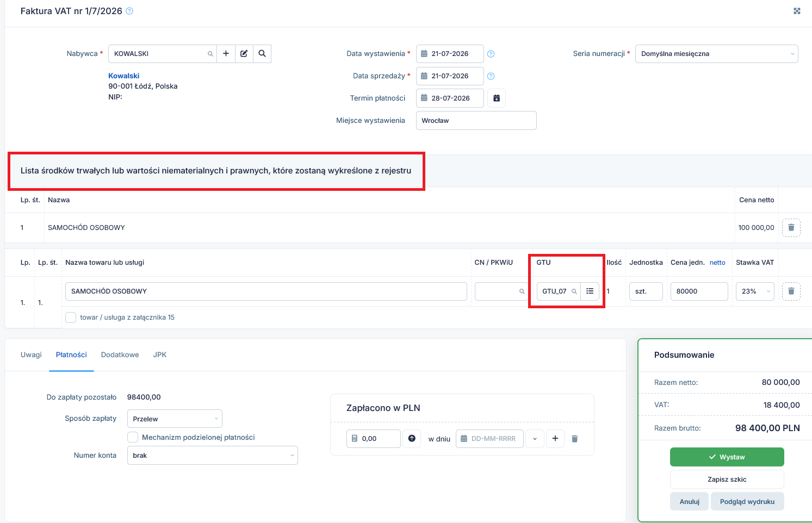This screenshot has height=523, width=812.
Task: Toggle the netto price mode link
Action: click(717, 263)
